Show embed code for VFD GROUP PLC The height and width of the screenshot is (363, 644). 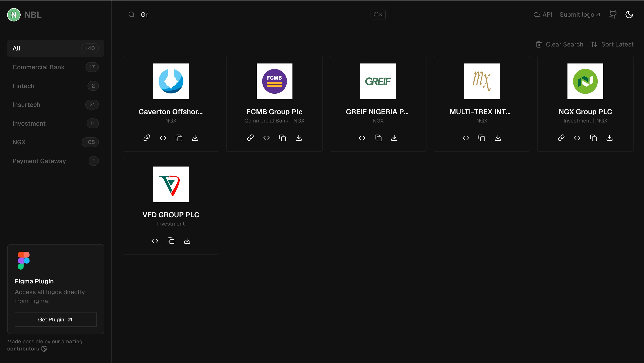[155, 241]
